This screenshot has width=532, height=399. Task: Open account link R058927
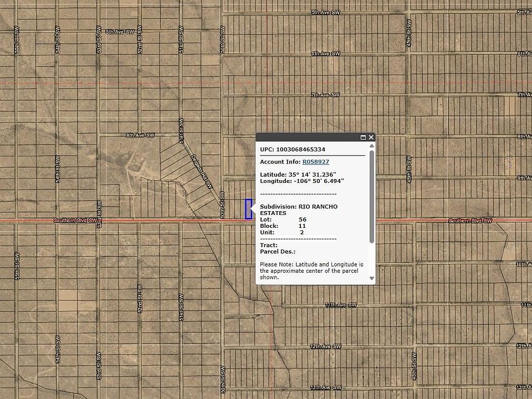coord(315,162)
